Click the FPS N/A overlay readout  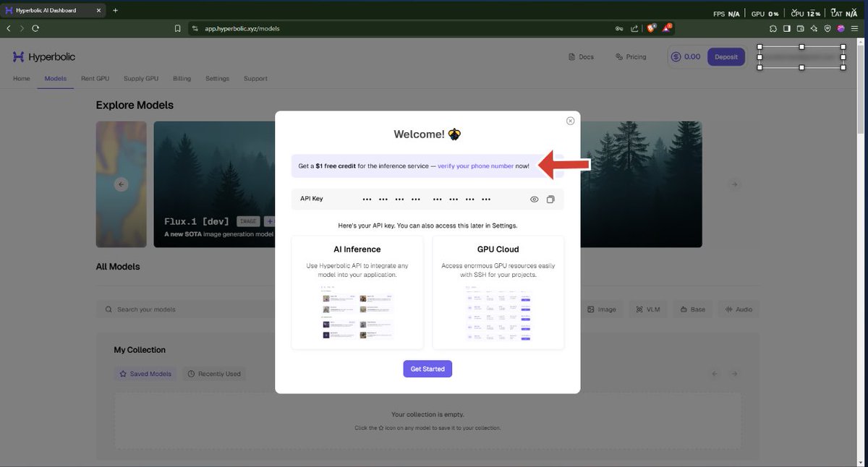point(726,14)
